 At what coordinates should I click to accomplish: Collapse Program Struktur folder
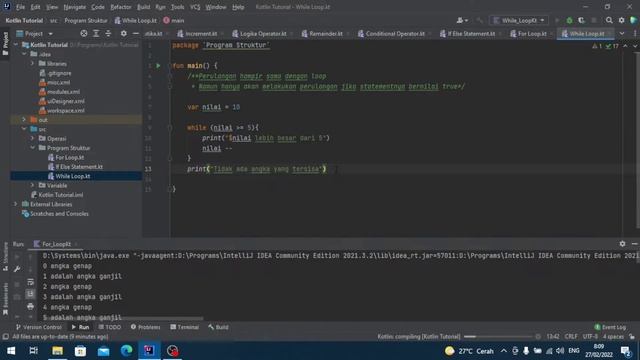click(33, 148)
